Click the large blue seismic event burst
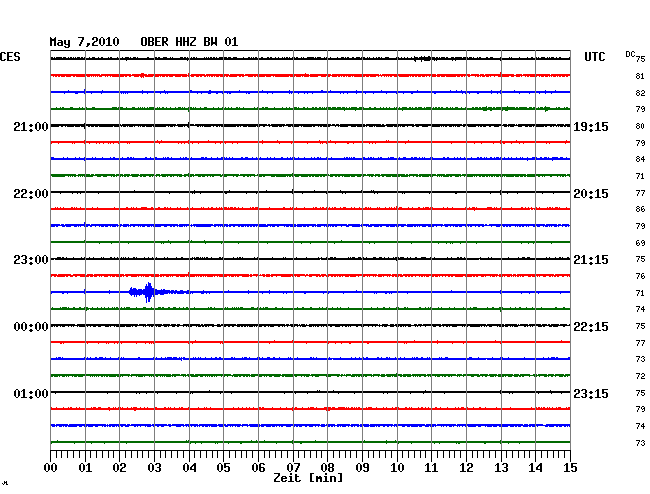650x494 pixels. tap(148, 292)
